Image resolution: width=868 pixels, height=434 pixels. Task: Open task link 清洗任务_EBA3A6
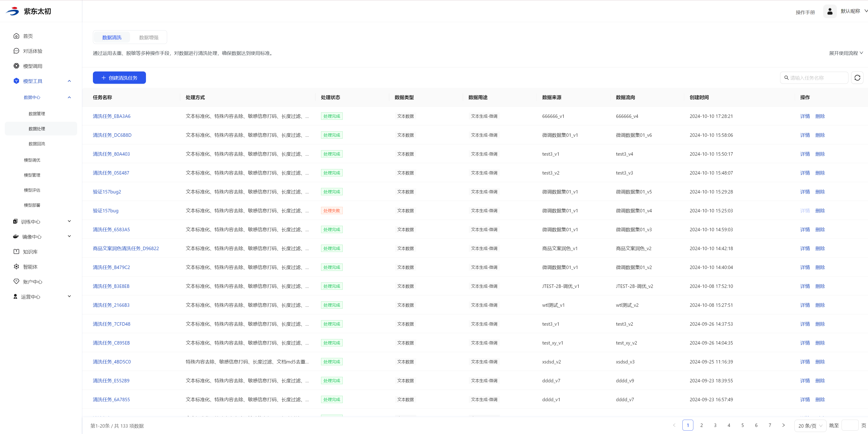(x=112, y=116)
